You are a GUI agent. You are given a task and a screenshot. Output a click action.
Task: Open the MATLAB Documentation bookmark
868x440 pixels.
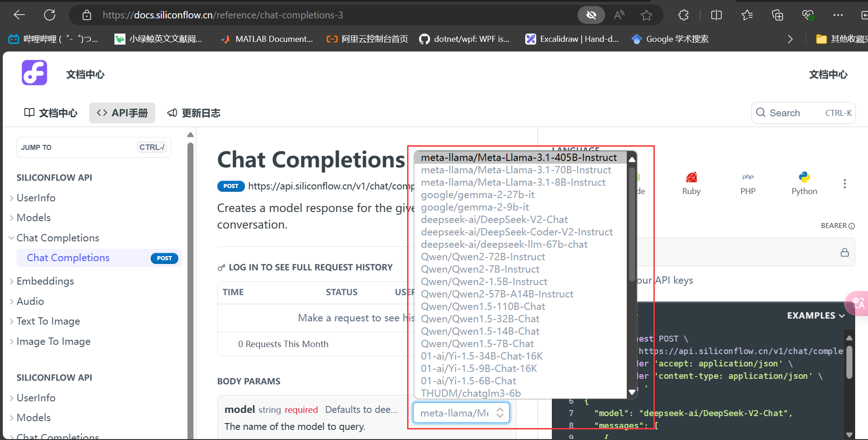coord(267,39)
